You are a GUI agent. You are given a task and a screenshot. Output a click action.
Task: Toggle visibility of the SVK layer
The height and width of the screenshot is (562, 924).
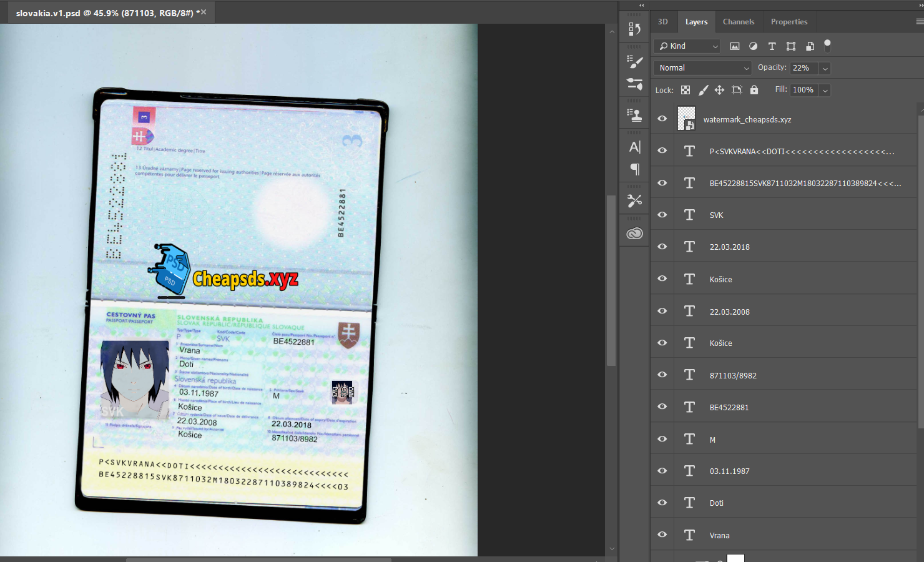[662, 215]
